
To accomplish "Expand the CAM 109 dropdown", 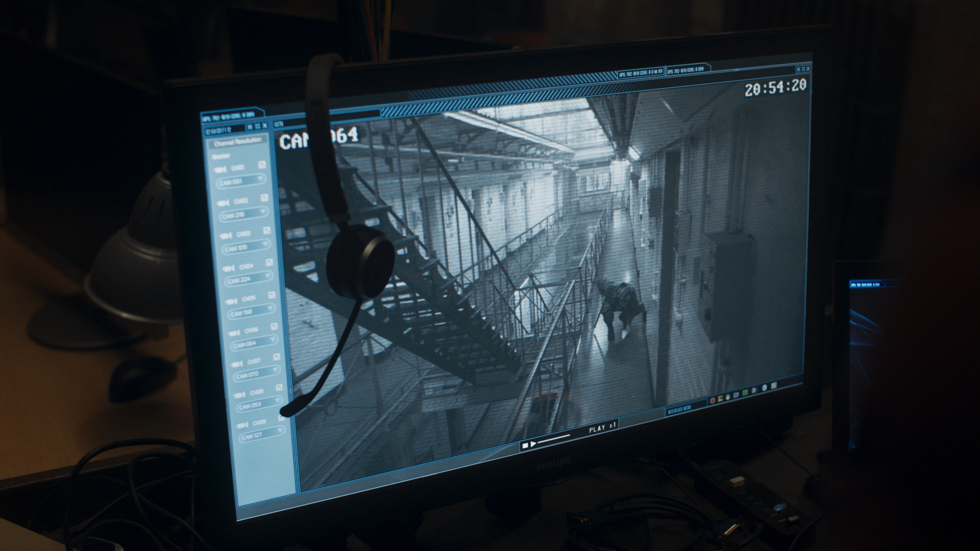I will coord(247,247).
